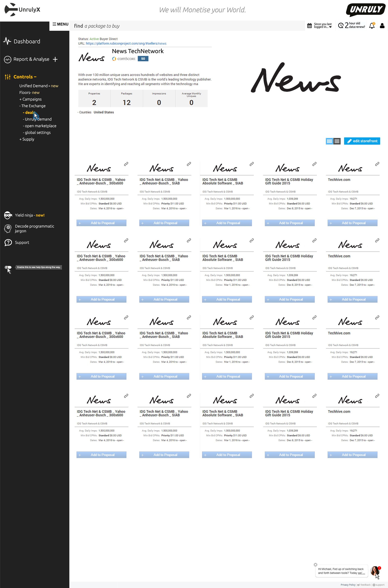
Task: Copy link icon on top-row Yahoo 300x600 card
Action: coord(126,164)
